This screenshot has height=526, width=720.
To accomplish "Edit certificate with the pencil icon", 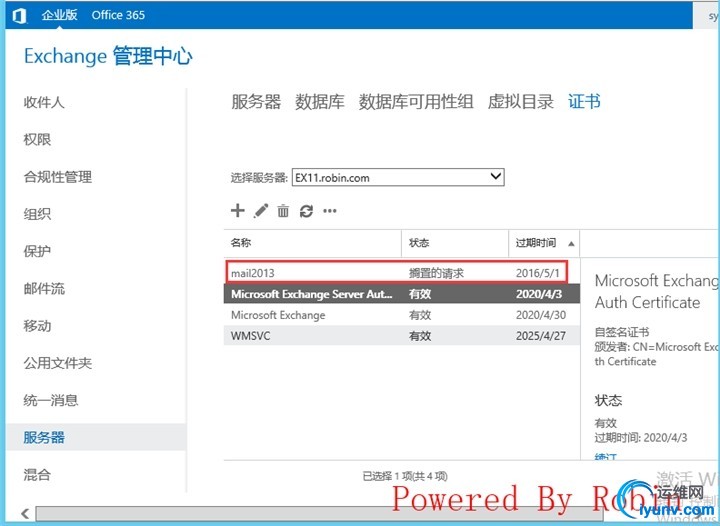I will (x=261, y=211).
